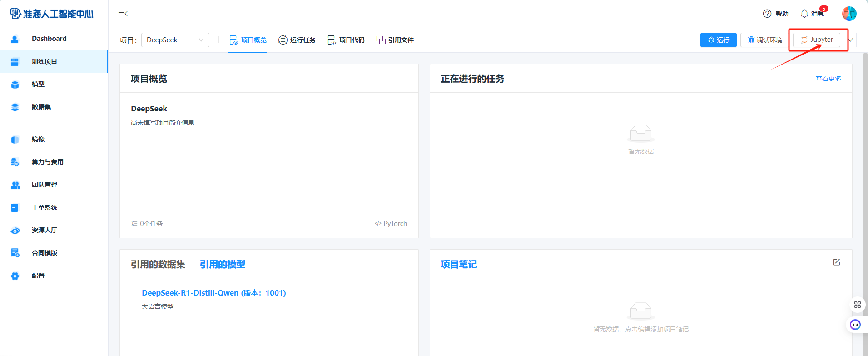Click the 算力与费用 icon

[15, 162]
